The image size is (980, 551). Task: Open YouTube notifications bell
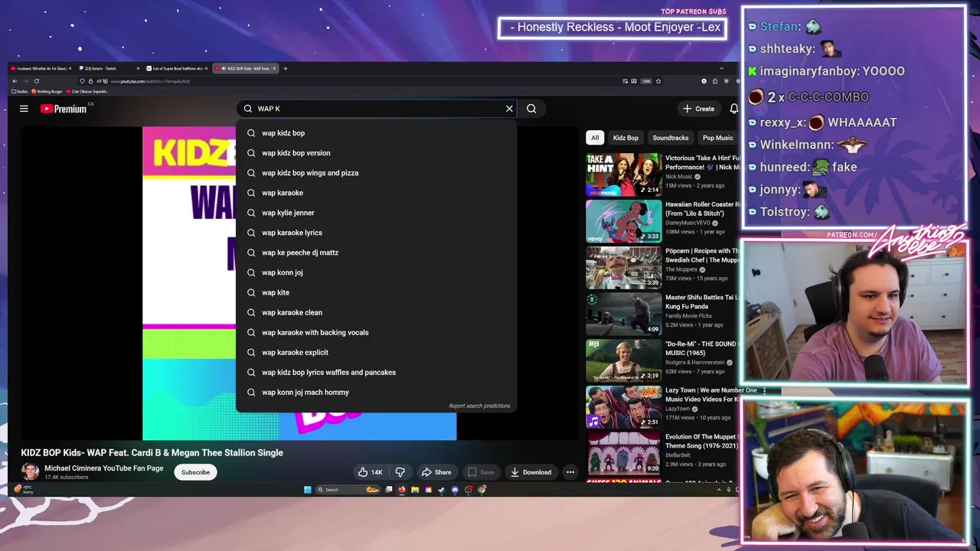point(733,109)
